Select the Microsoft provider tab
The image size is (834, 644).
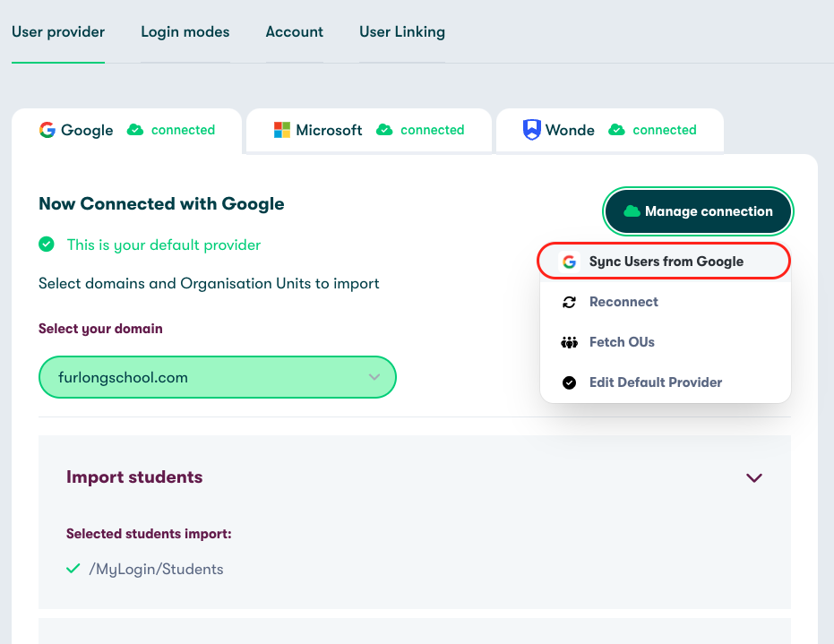coord(368,130)
